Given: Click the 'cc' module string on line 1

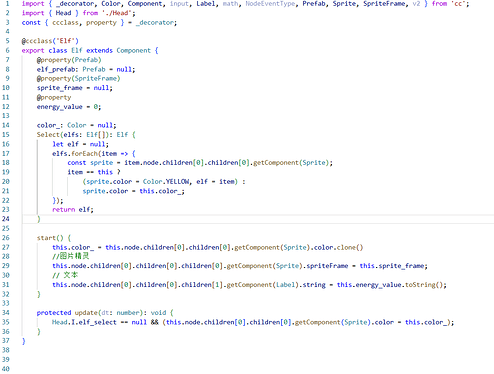Looking at the screenshot, I should [461, 4].
